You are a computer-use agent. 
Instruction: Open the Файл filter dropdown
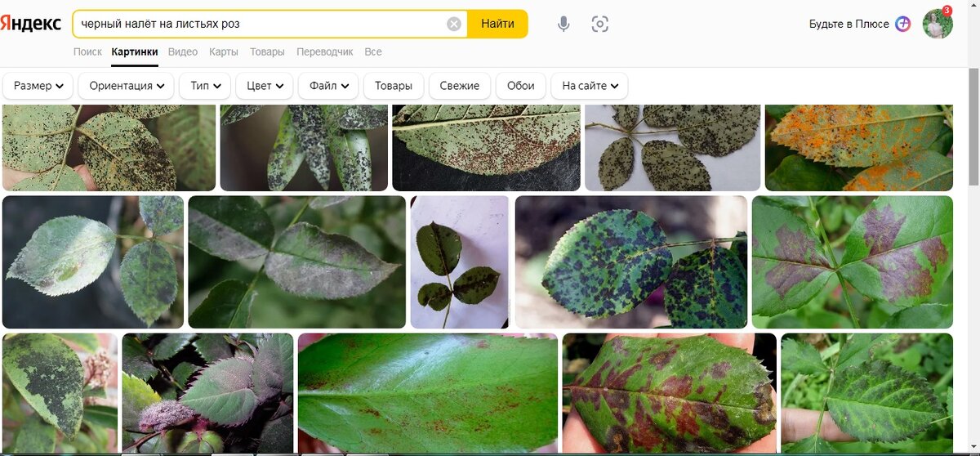coord(328,86)
